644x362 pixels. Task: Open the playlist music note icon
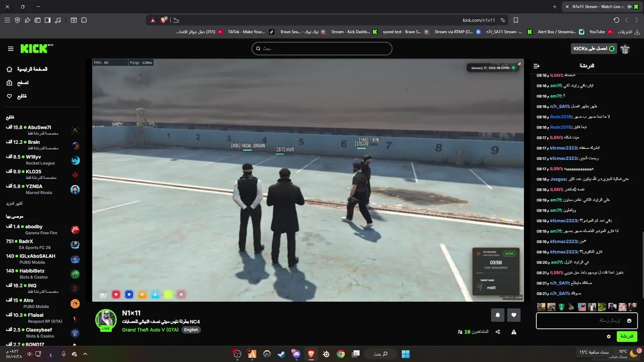coord(58,20)
